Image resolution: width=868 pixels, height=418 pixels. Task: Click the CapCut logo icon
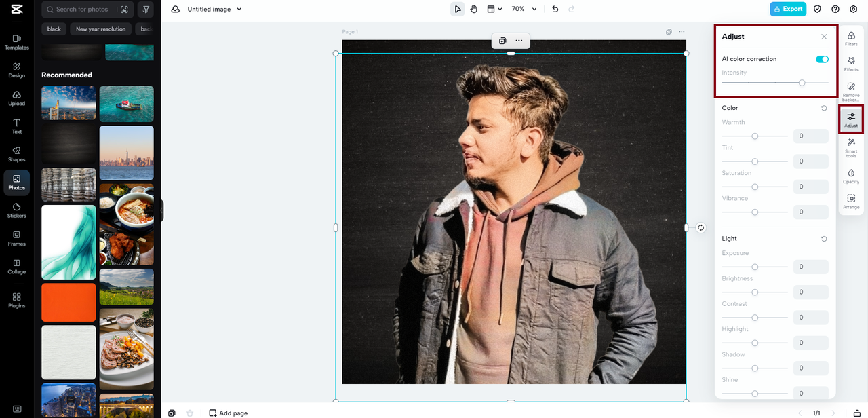tap(17, 9)
